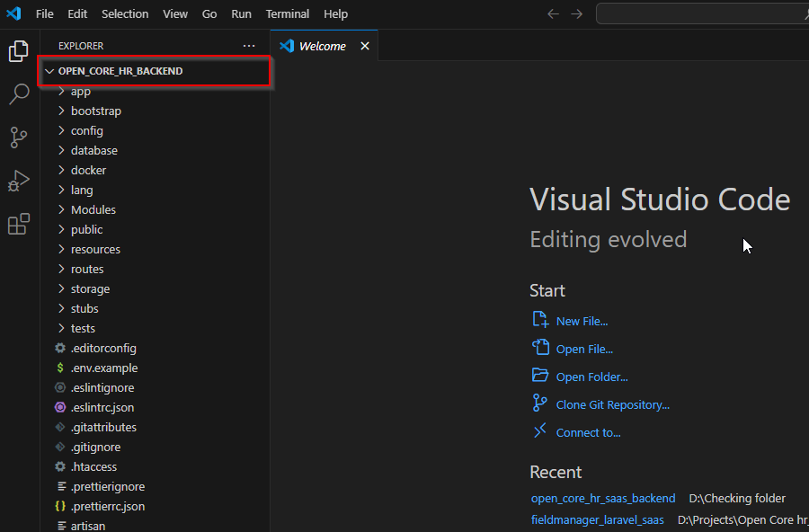Open the Terminal menu
Viewport: 809px width, 532px height.
coord(288,14)
